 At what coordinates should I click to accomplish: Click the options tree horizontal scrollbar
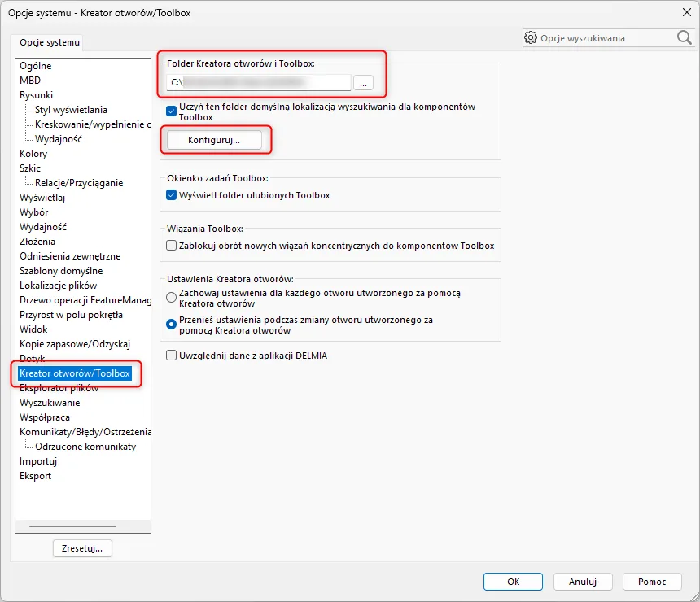click(x=72, y=526)
